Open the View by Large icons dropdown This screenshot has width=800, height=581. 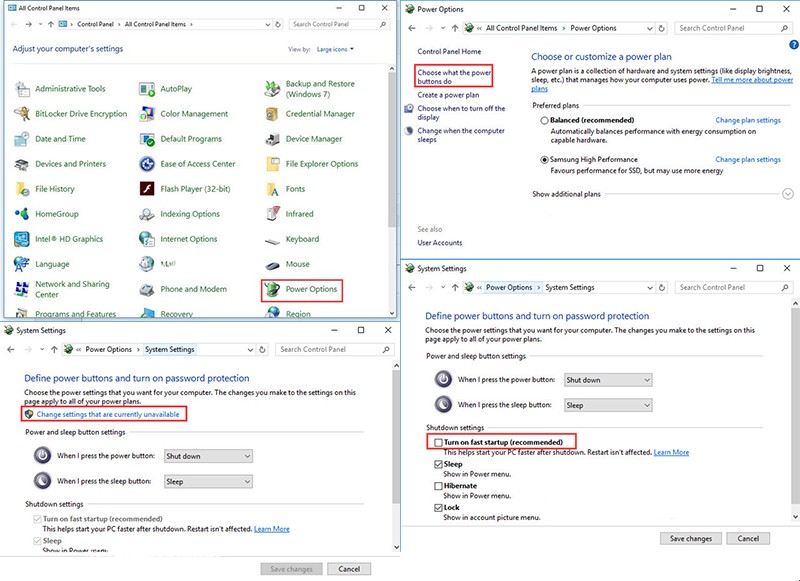[337, 49]
